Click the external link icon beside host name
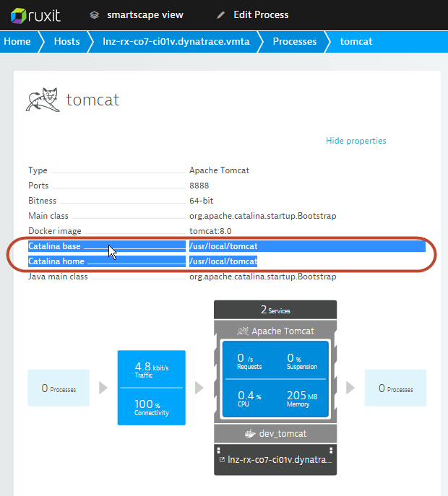The height and width of the screenshot is (496, 448). click(x=222, y=459)
